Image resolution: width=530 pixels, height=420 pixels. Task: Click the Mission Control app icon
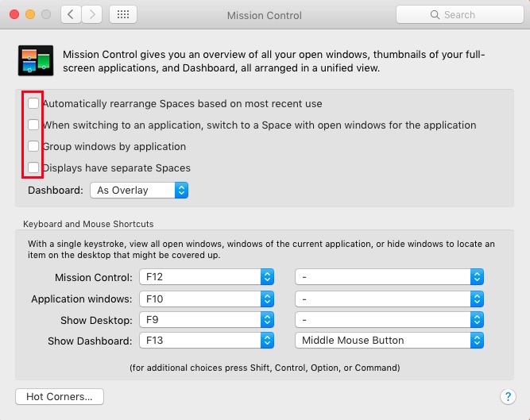36,61
